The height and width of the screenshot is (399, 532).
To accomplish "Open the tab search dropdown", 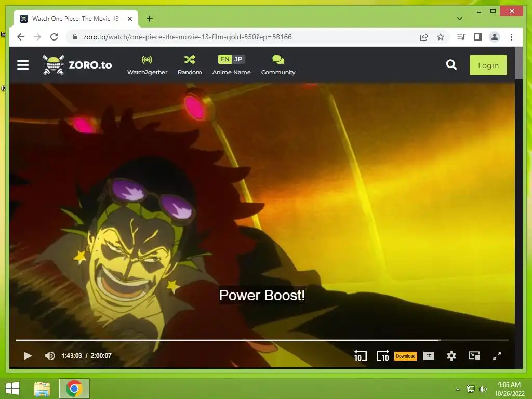I will (459, 19).
